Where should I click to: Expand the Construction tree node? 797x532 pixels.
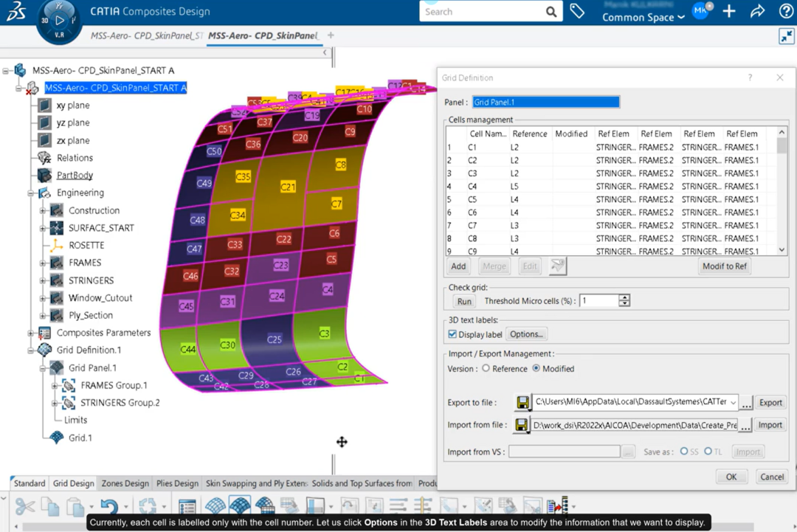pos(43,210)
